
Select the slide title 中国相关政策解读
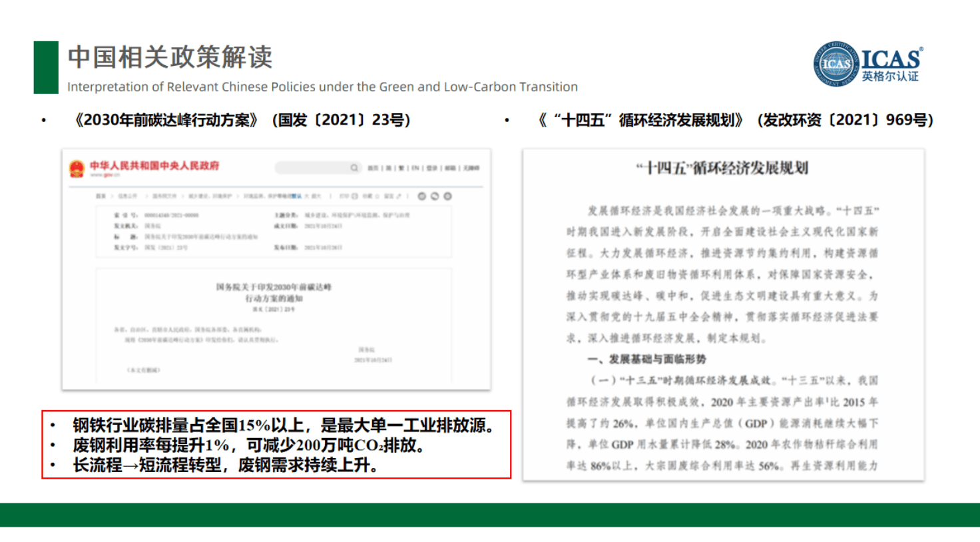click(x=170, y=57)
